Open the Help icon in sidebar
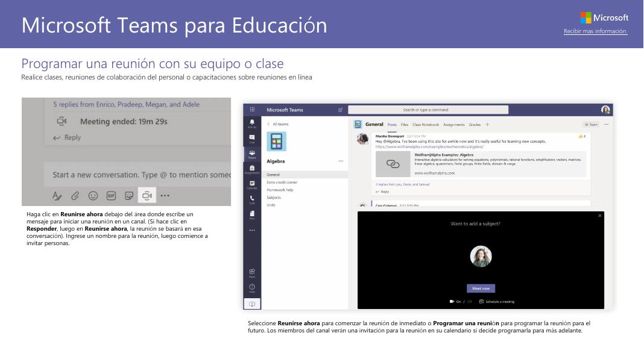644x362 pixels. coord(252,288)
